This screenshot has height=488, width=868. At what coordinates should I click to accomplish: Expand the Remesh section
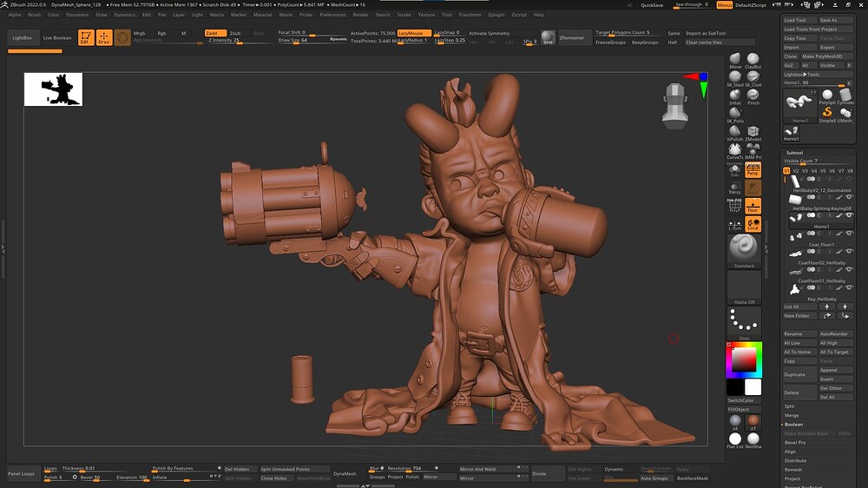click(792, 470)
